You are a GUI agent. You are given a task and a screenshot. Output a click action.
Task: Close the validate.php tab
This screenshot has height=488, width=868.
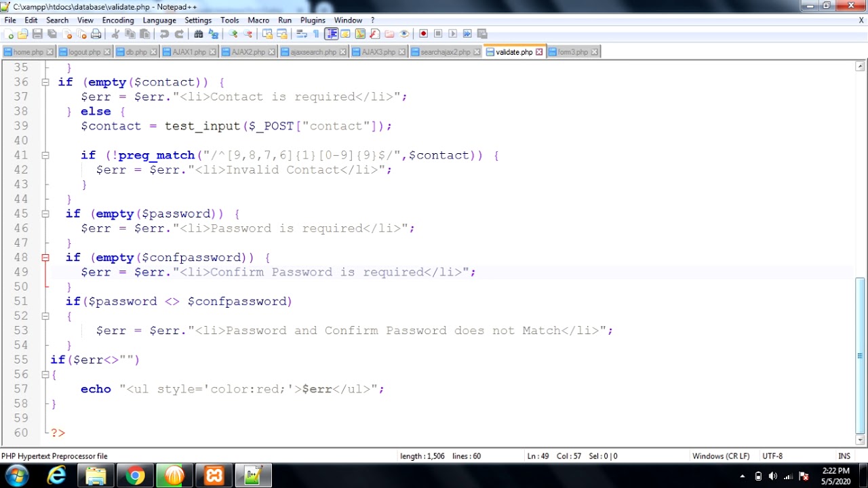(x=539, y=52)
